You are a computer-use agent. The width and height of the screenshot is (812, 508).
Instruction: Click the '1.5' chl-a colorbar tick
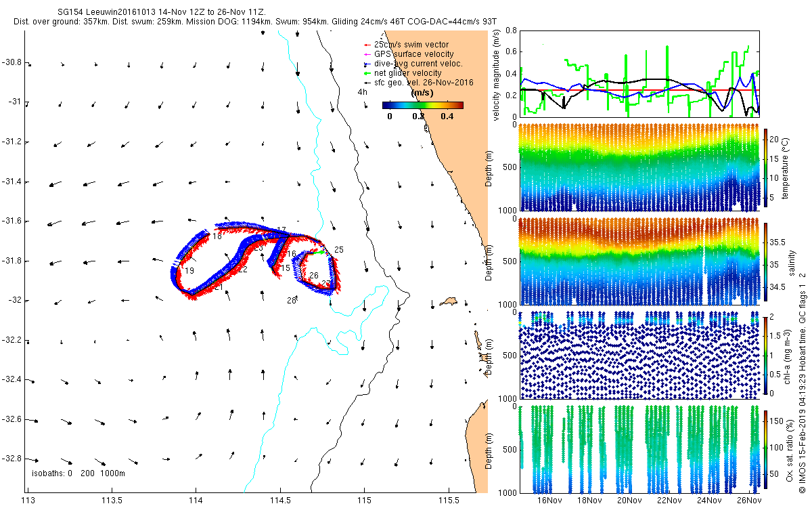[777, 335]
